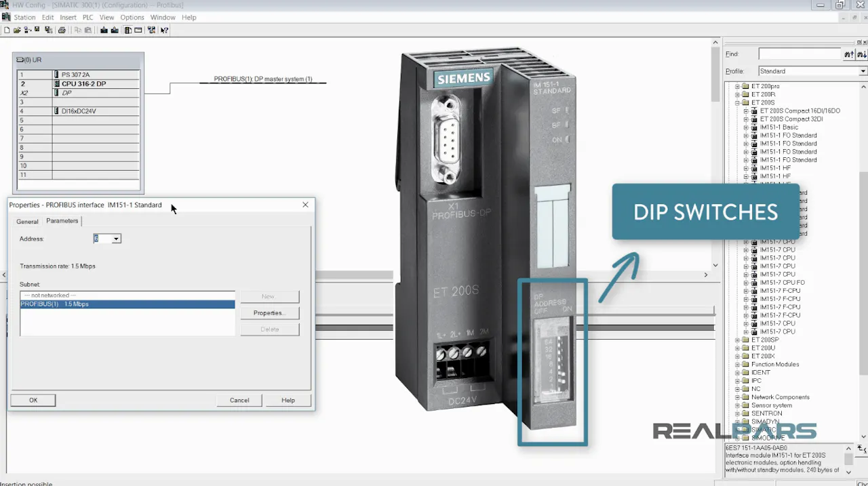
Task: Click the Upload to PG toolbar icon
Action: (x=115, y=30)
